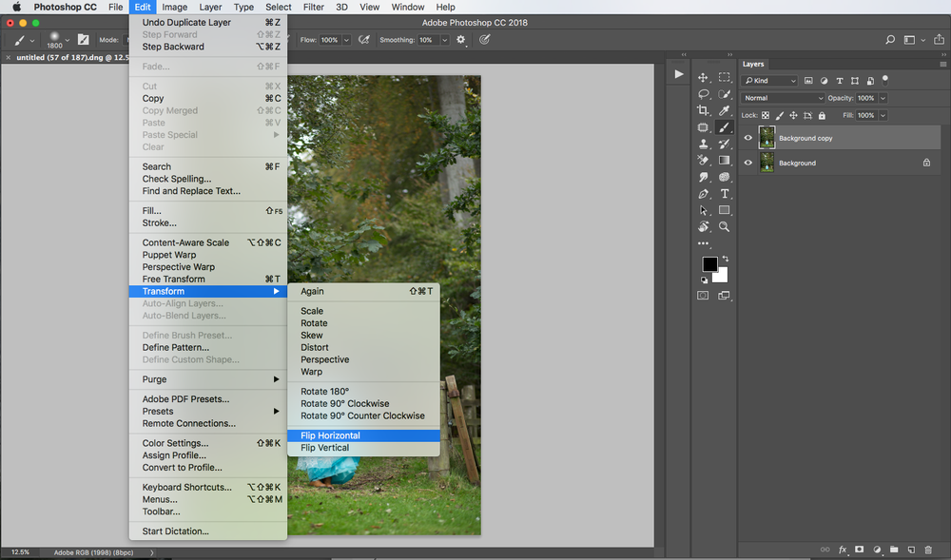Hide the Background copy layer
Screen dimensions: 951x560
point(747,138)
